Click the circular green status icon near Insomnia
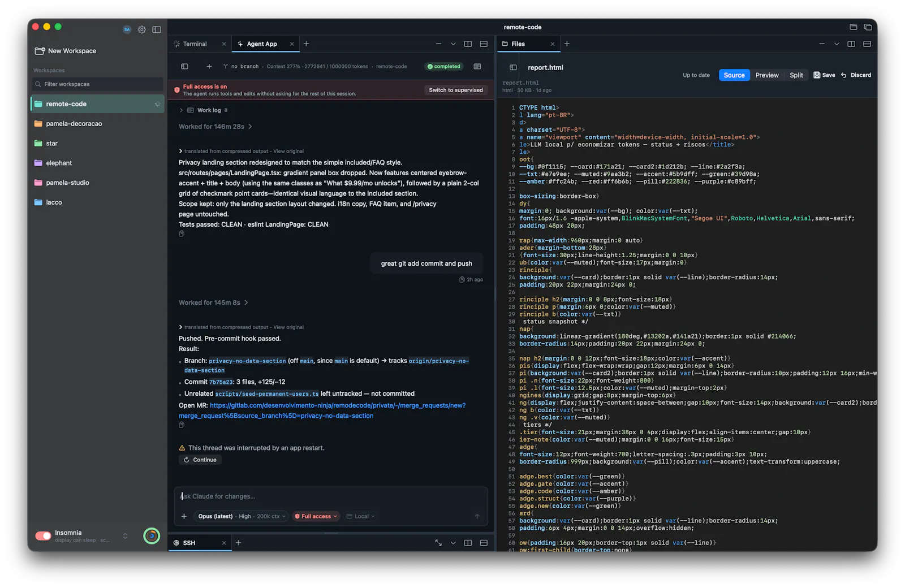The height and width of the screenshot is (588, 905). [x=152, y=536]
